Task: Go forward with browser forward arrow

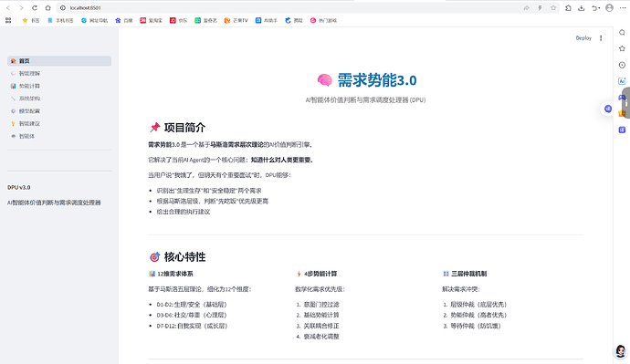Action: point(21,8)
